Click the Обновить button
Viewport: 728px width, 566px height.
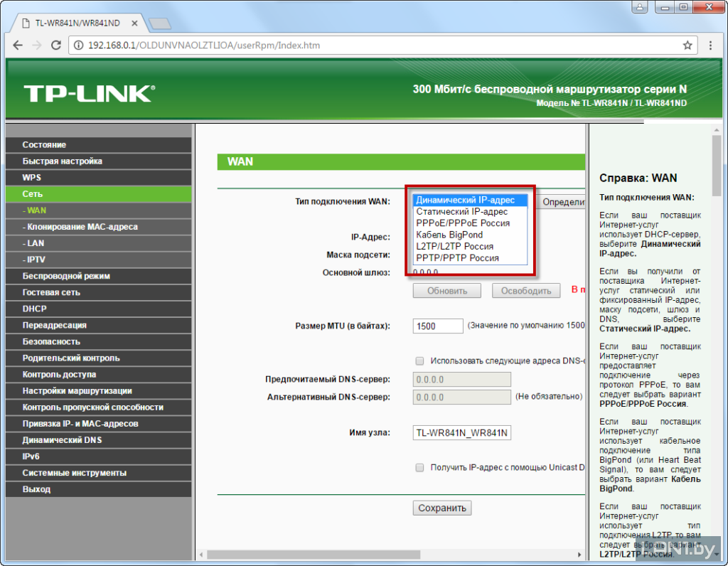click(447, 291)
